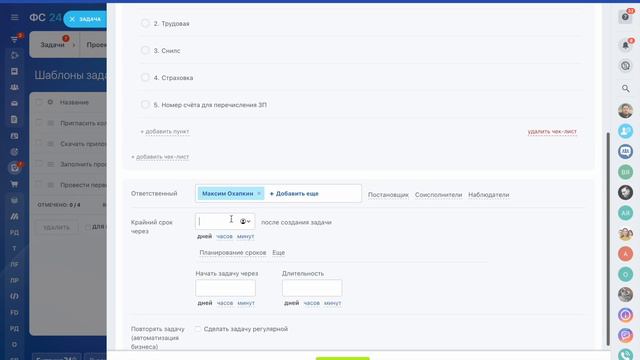640x360 pixels.
Task: Open the shopping cart icon in sidebar
Action: [14, 184]
